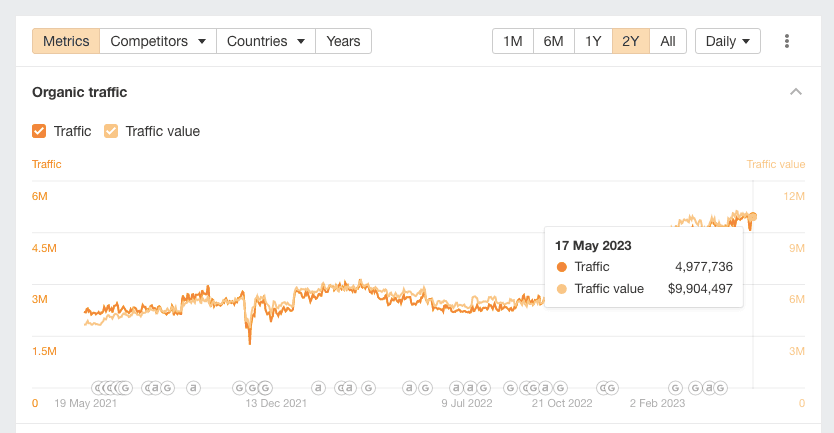
Task: Open the Daily interval dropdown
Action: coord(727,41)
